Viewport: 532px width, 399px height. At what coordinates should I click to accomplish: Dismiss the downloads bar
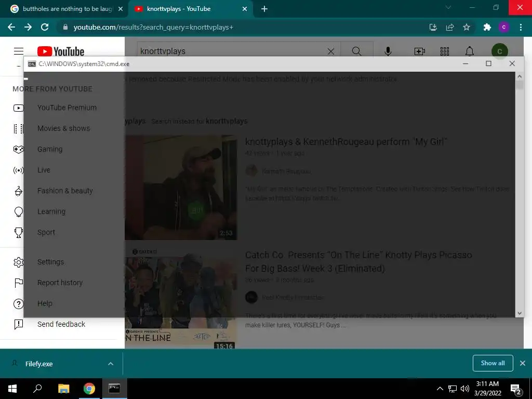pos(523,363)
